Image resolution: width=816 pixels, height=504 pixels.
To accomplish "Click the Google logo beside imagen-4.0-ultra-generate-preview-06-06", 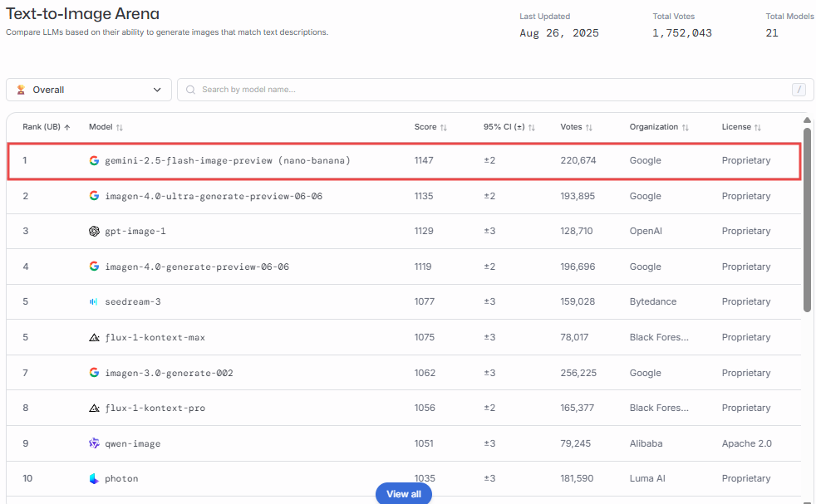I will click(94, 196).
